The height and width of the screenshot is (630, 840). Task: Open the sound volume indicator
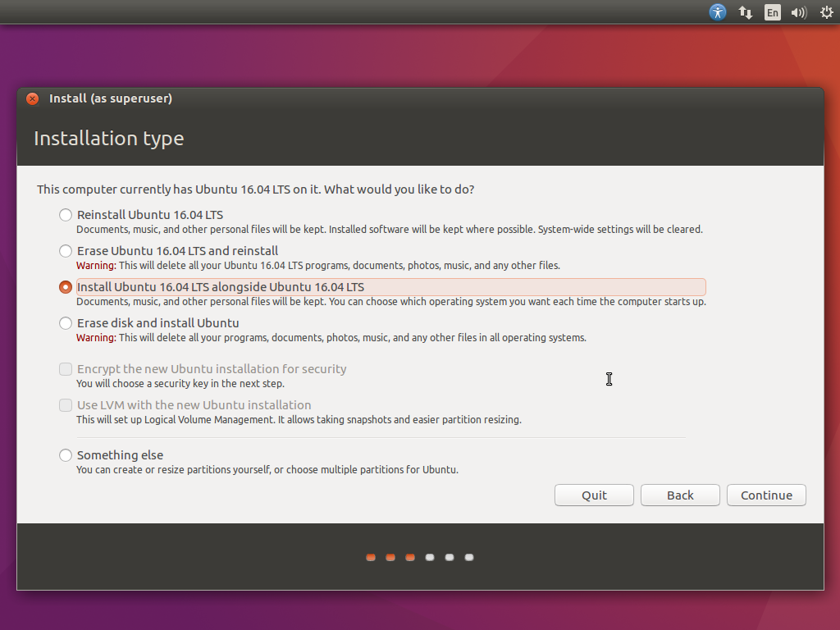click(x=798, y=12)
